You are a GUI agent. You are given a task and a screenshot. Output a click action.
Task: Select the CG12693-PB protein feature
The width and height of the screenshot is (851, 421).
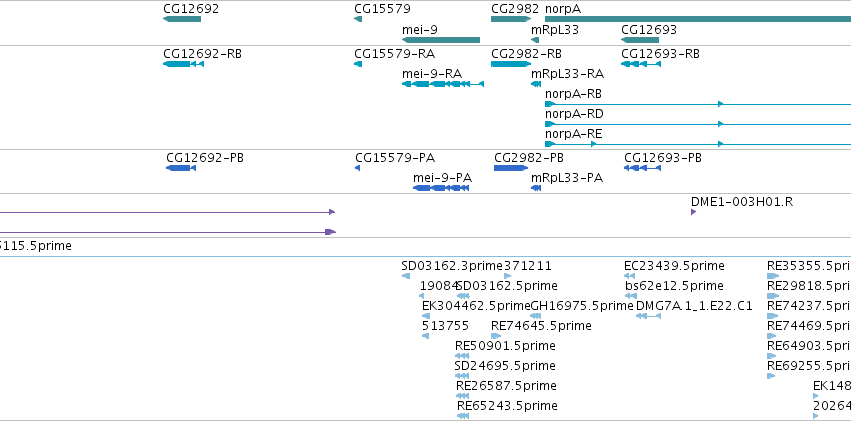pyautogui.click(x=643, y=168)
